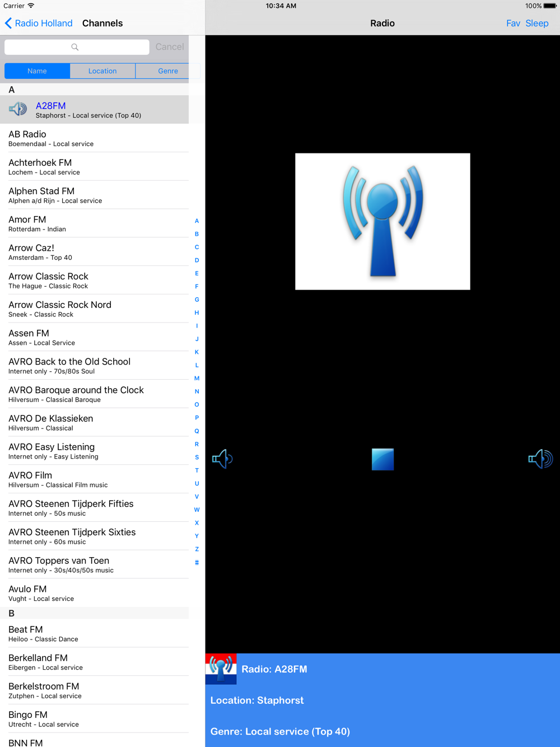Choose AVRO De Klassieken station

[x=94, y=422]
